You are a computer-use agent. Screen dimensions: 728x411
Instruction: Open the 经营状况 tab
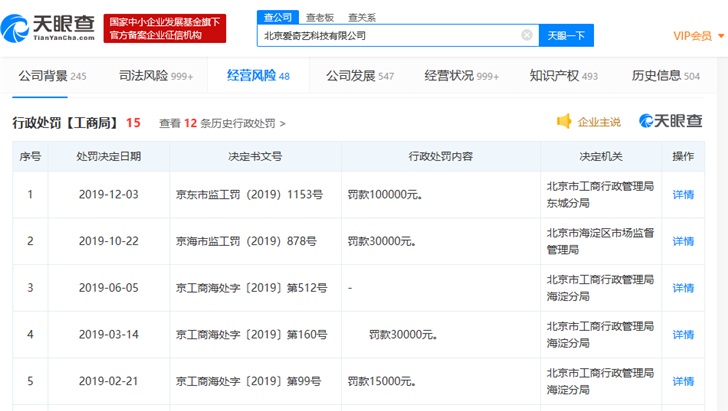tap(462, 76)
